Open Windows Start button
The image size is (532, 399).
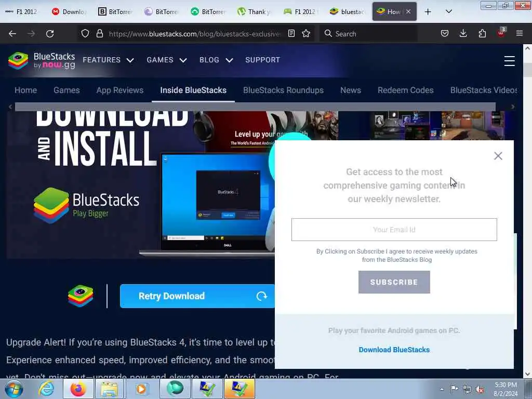[14, 389]
